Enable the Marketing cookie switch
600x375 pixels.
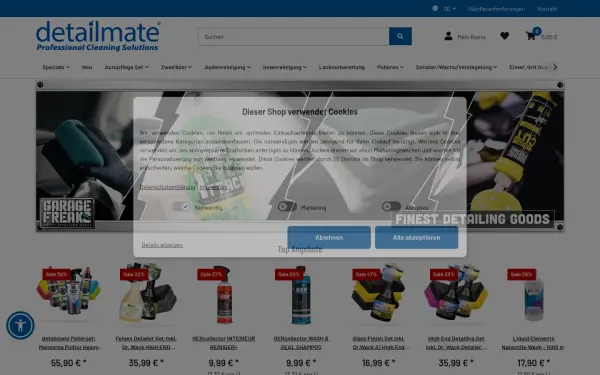tap(287, 207)
